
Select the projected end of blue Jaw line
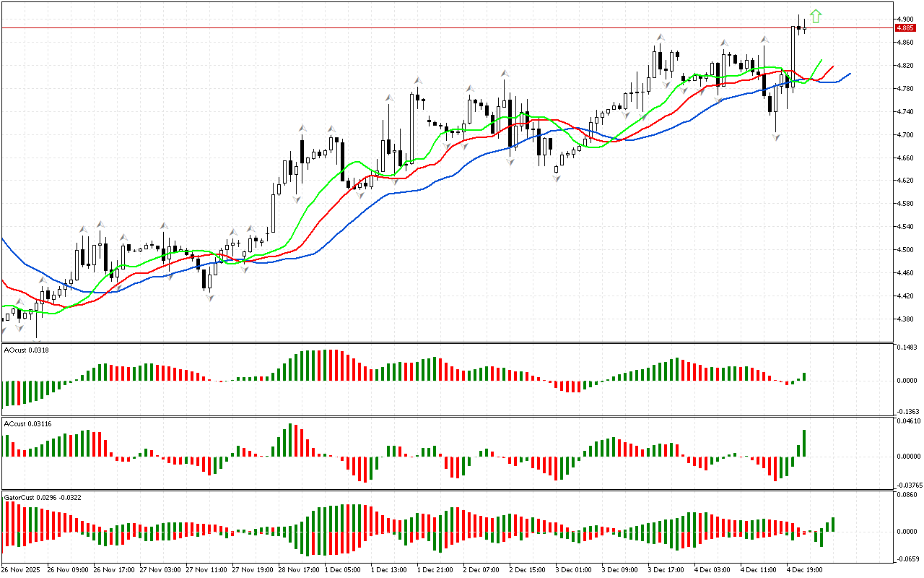850,73
